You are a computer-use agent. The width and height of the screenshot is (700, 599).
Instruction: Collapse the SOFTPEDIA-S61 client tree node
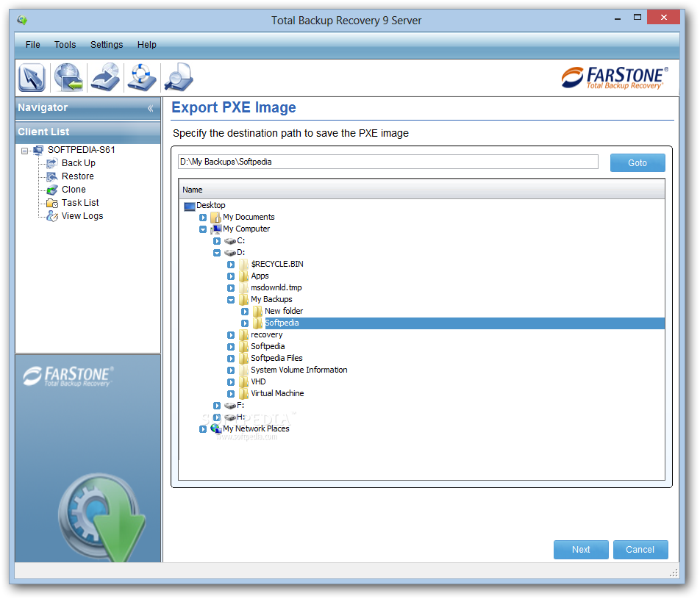coord(24,151)
